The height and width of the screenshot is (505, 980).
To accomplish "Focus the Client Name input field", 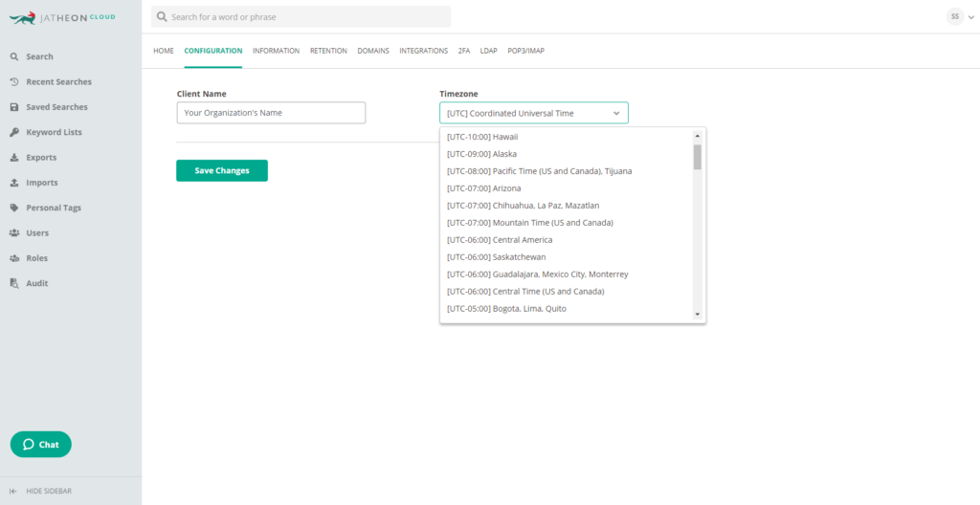I will coord(271,113).
